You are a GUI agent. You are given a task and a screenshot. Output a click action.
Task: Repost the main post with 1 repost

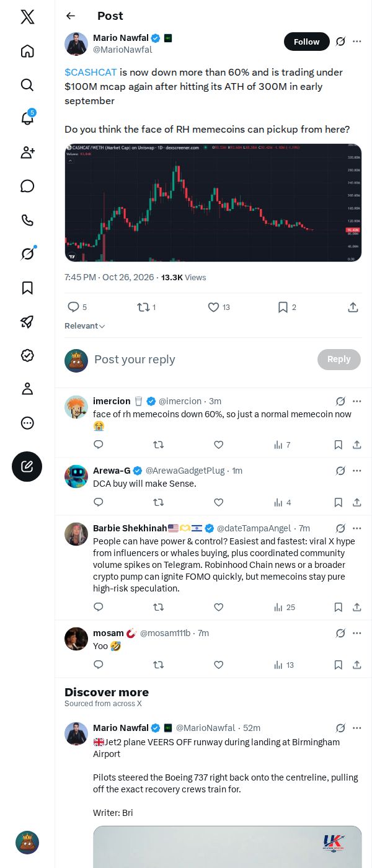point(146,307)
